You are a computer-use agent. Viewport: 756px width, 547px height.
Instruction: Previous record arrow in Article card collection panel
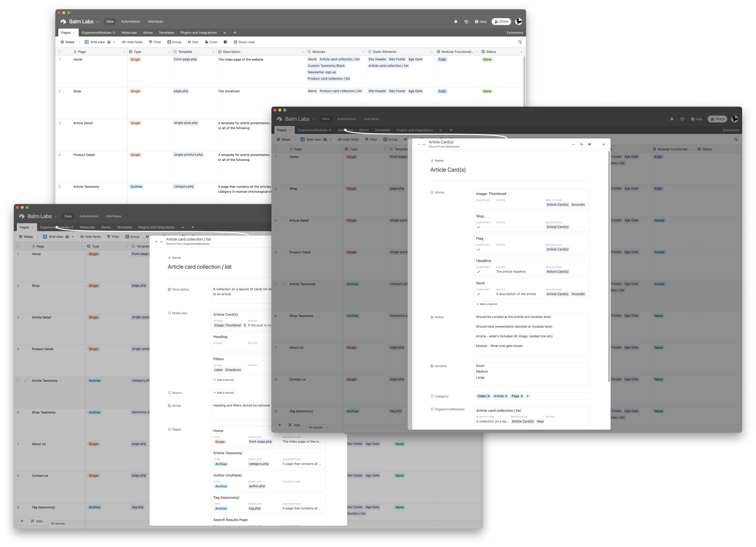coord(156,241)
